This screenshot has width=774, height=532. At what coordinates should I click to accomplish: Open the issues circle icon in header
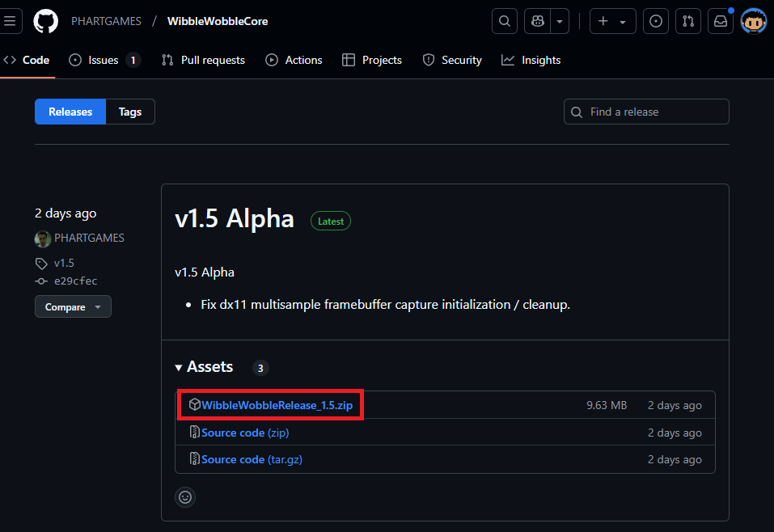(x=656, y=21)
